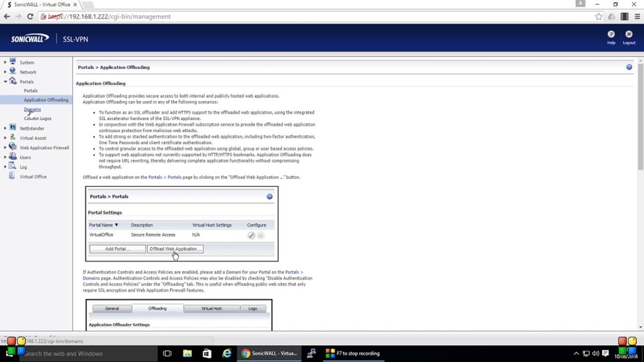Click F7 to stop recording taskbar item
This screenshot has width=644, height=362.
353,353
